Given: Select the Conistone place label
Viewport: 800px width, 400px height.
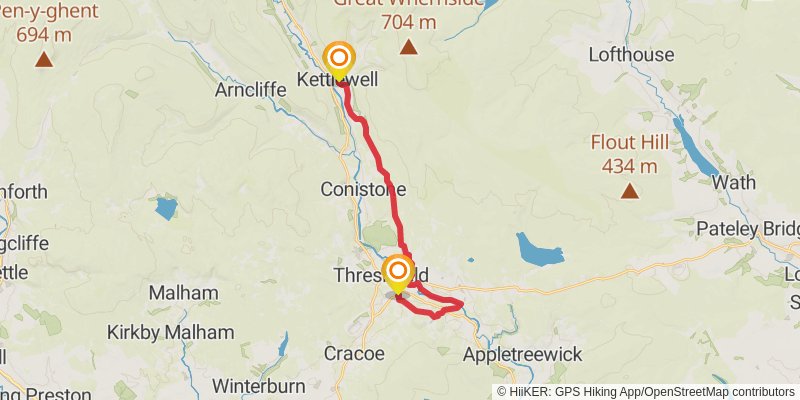Looking at the screenshot, I should [x=363, y=189].
